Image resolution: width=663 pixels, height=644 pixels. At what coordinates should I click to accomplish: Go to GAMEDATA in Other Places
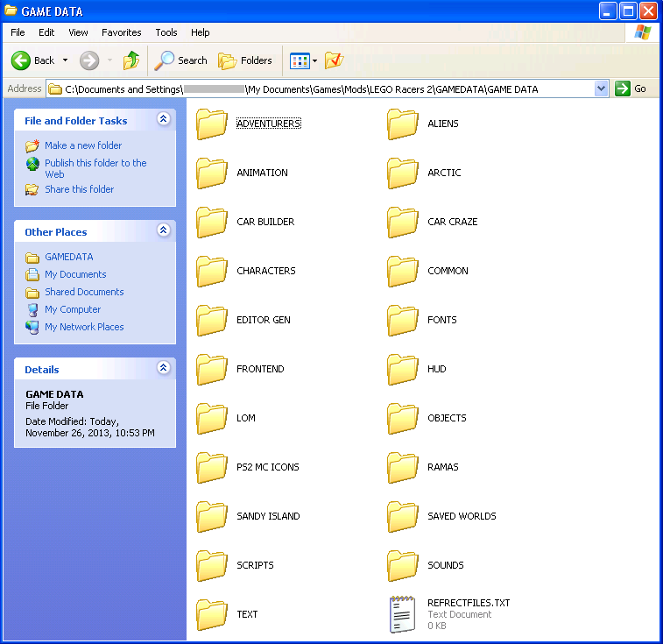pos(69,257)
